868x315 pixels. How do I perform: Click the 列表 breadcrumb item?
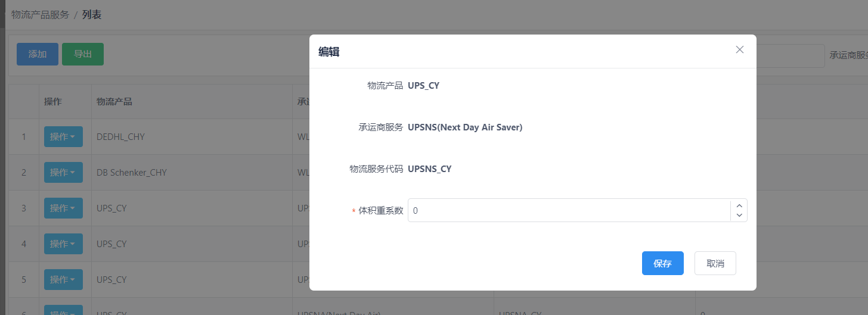click(92, 15)
